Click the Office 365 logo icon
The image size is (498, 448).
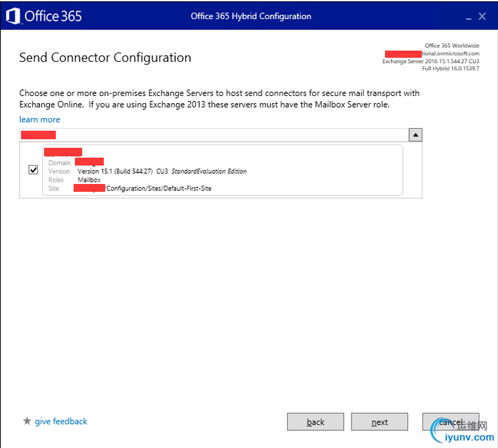click(x=13, y=16)
